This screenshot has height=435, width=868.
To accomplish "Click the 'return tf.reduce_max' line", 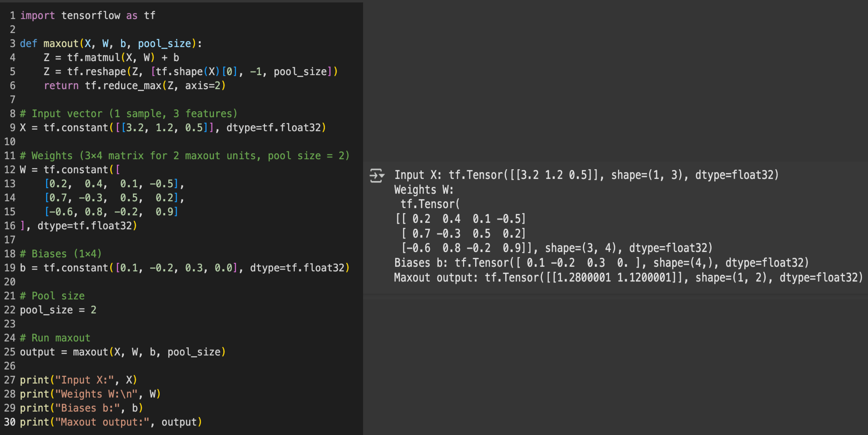I will click(x=134, y=86).
